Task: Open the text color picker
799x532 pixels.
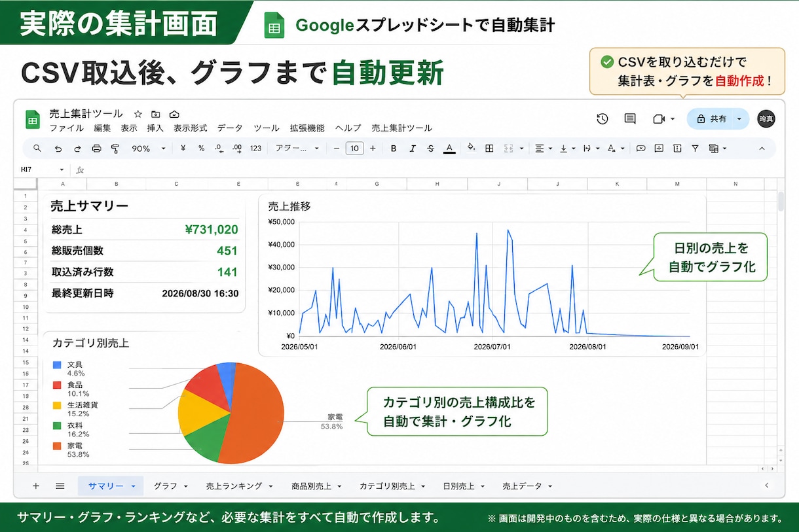Action: pyautogui.click(x=449, y=149)
